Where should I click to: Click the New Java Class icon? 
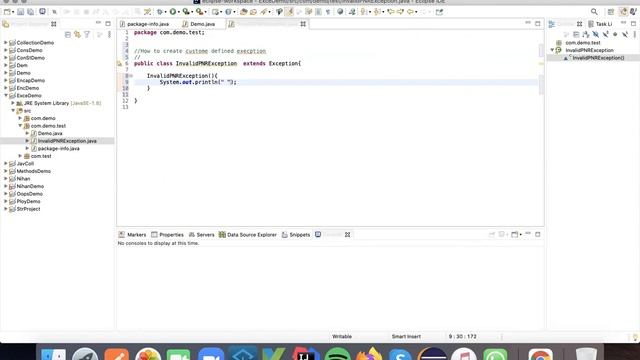click(228, 12)
